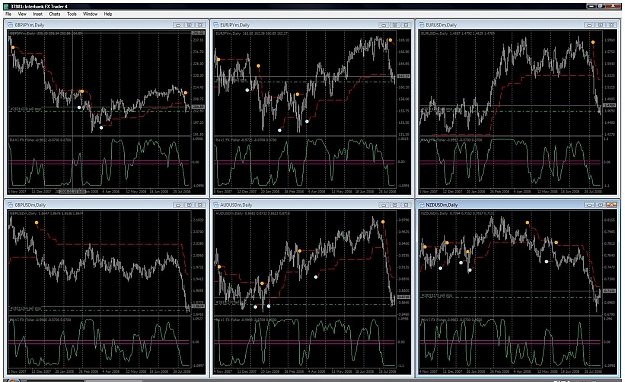The image size is (625, 382).
Task: Select the GBPUSDm,Daily window title
Action: (30, 205)
